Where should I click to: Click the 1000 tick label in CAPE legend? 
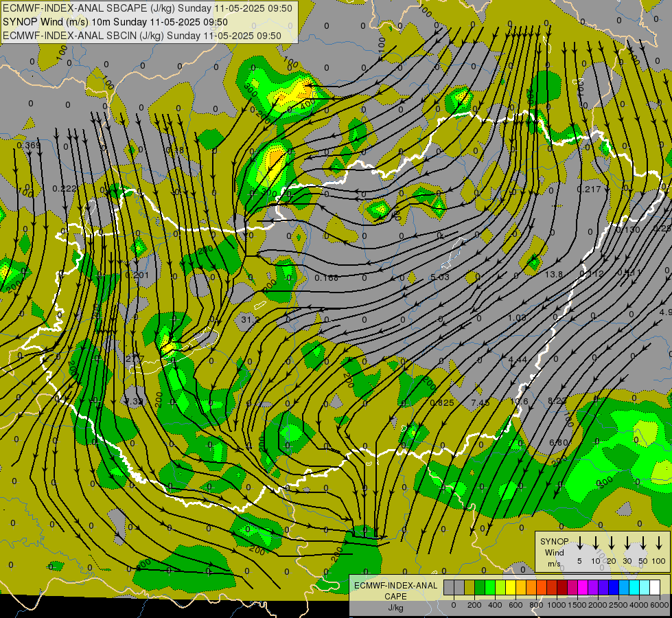[x=557, y=605]
